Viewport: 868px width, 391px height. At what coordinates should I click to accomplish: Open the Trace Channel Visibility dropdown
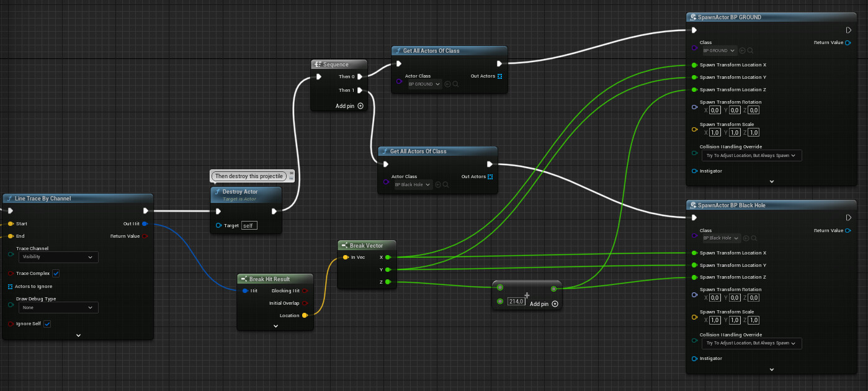[x=58, y=257]
